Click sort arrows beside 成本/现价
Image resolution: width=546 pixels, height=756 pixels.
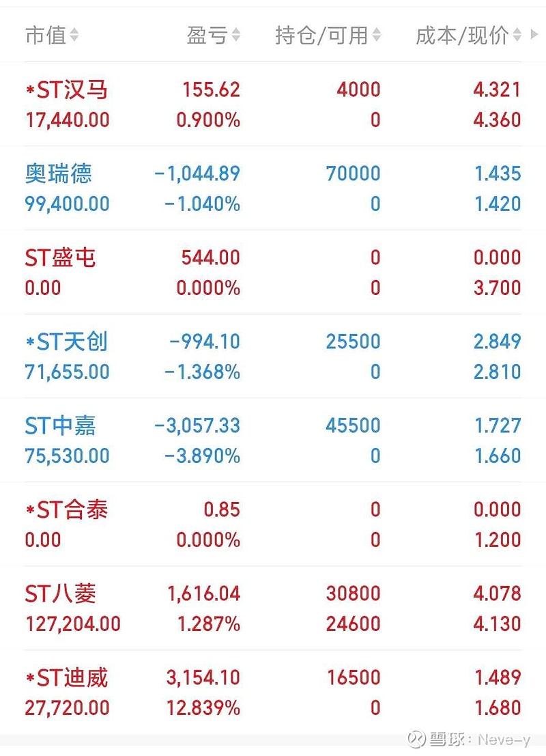pos(517,35)
